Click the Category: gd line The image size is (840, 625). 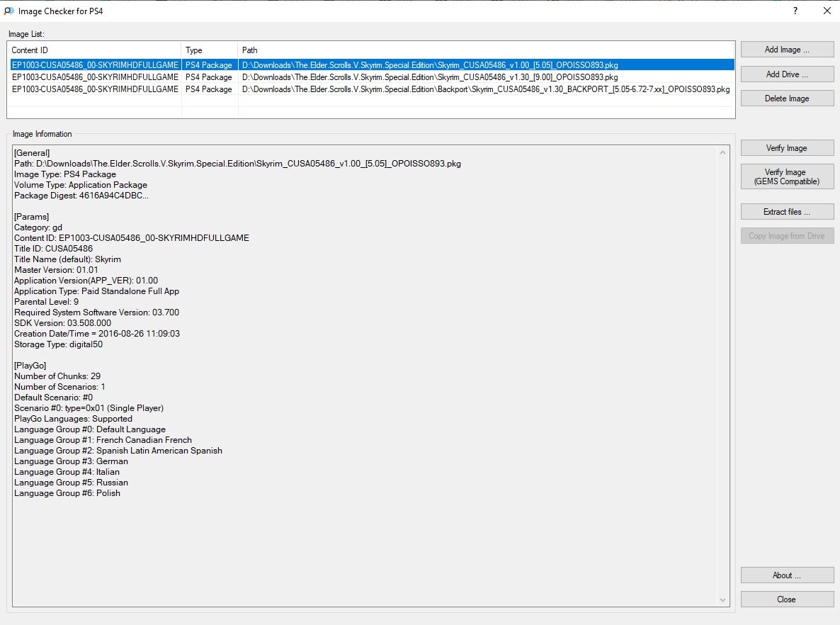click(x=38, y=227)
